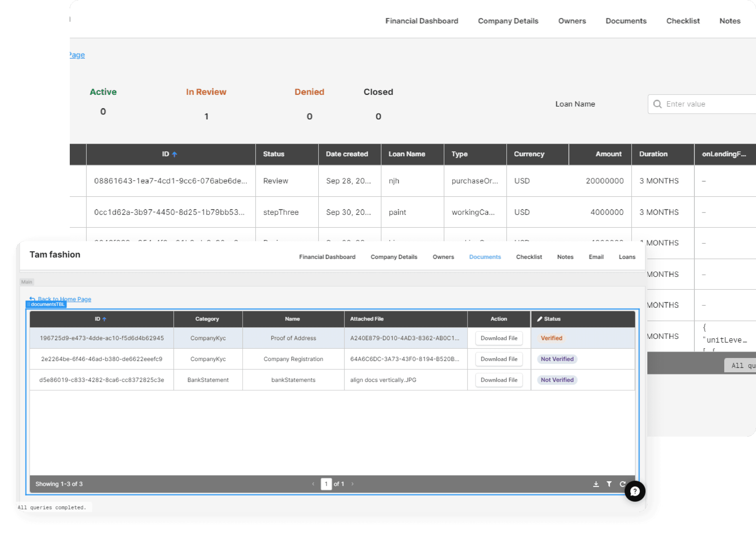Open the documents table filter icon
Screen dimensions: 756x536
(x=609, y=484)
